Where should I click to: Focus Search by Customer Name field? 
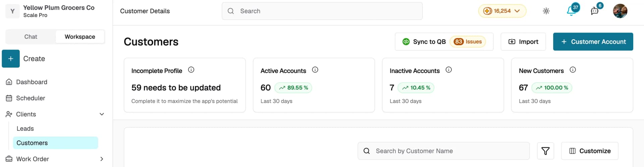coord(443,151)
